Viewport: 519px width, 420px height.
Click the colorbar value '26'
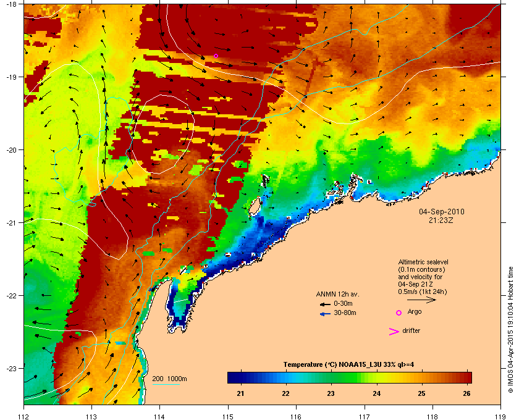point(466,393)
